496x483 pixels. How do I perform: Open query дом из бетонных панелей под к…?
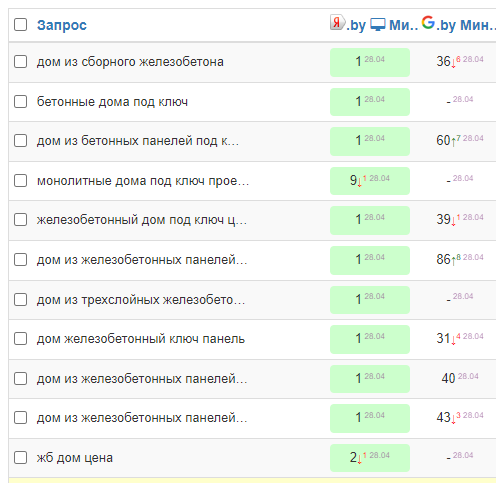[138, 141]
